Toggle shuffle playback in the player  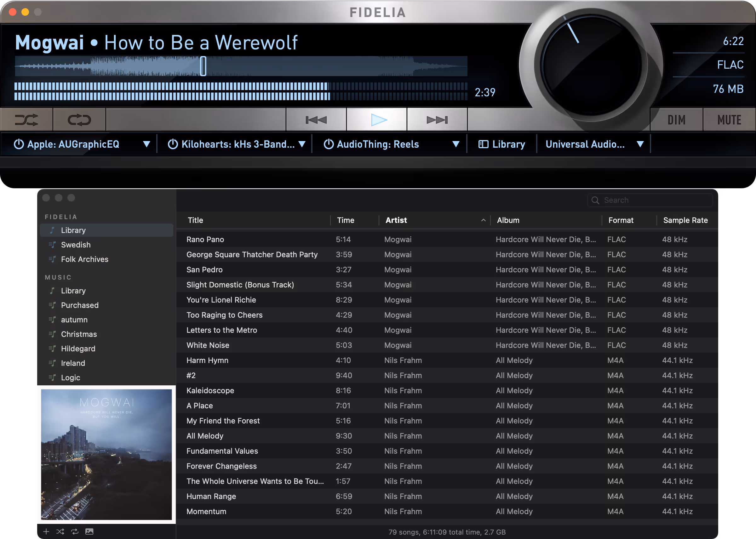point(26,120)
